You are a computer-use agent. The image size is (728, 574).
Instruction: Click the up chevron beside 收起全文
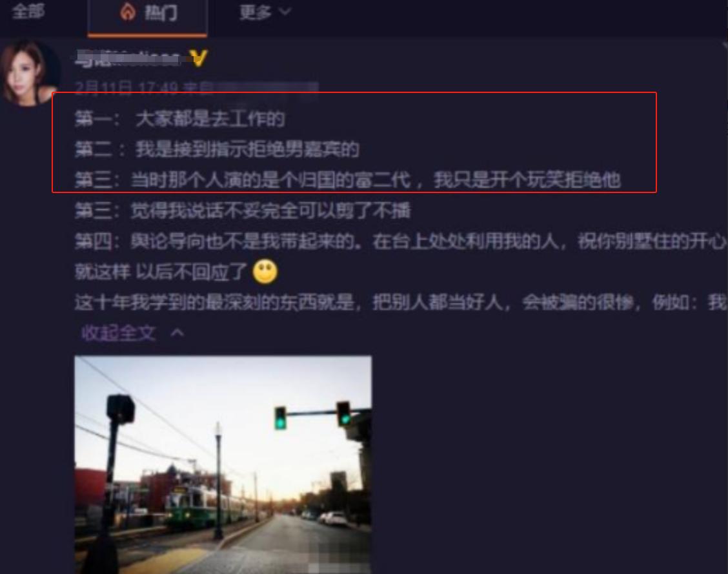(177, 333)
